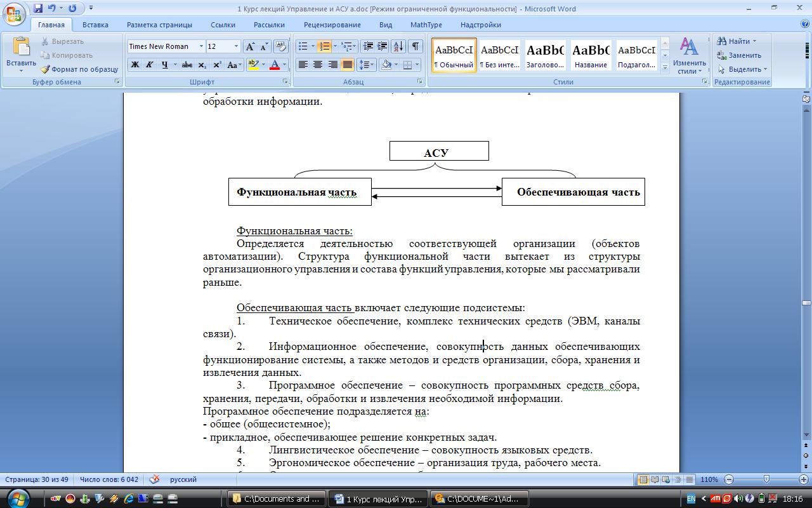The image size is (812, 508).
Task: Toggle numbered list button
Action: pos(324,46)
